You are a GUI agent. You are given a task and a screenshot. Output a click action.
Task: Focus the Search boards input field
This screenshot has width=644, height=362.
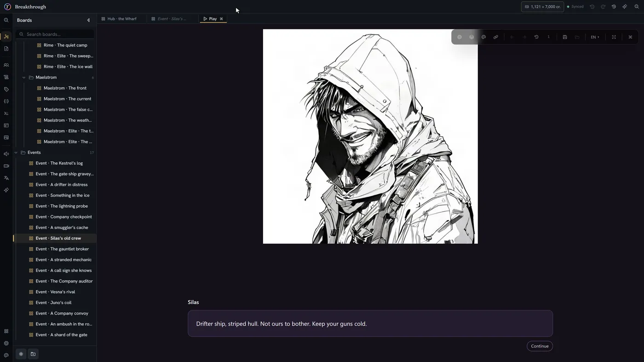click(55, 34)
